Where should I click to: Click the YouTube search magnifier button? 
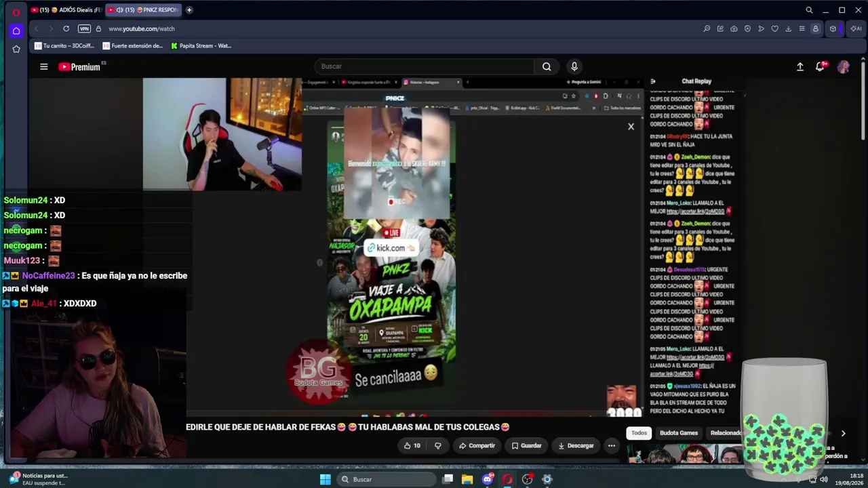547,66
